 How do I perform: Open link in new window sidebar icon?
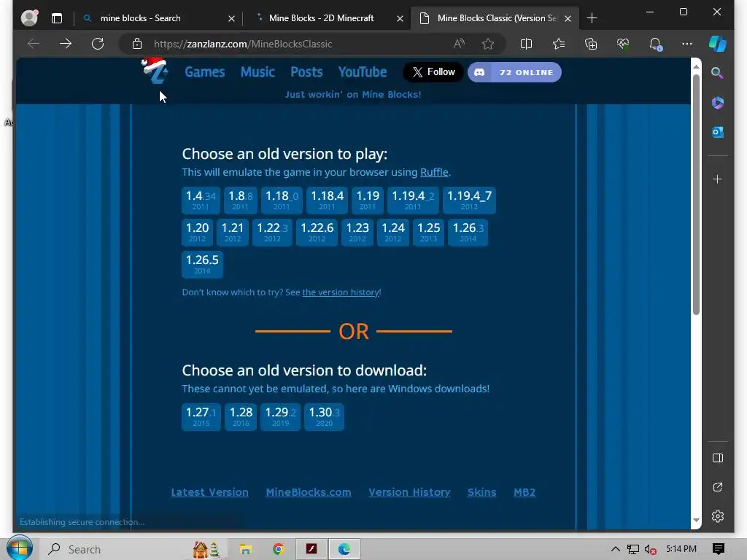pyautogui.click(x=718, y=487)
